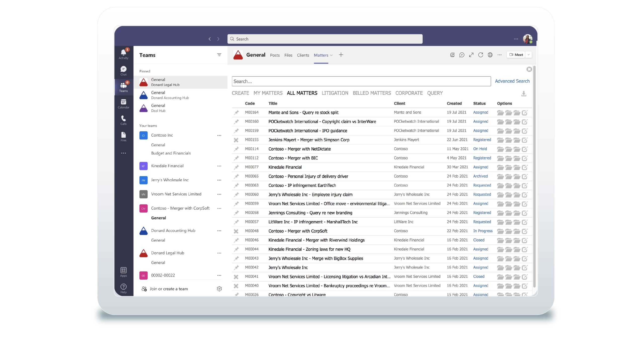Open tab more options ellipsis

pos(499,55)
